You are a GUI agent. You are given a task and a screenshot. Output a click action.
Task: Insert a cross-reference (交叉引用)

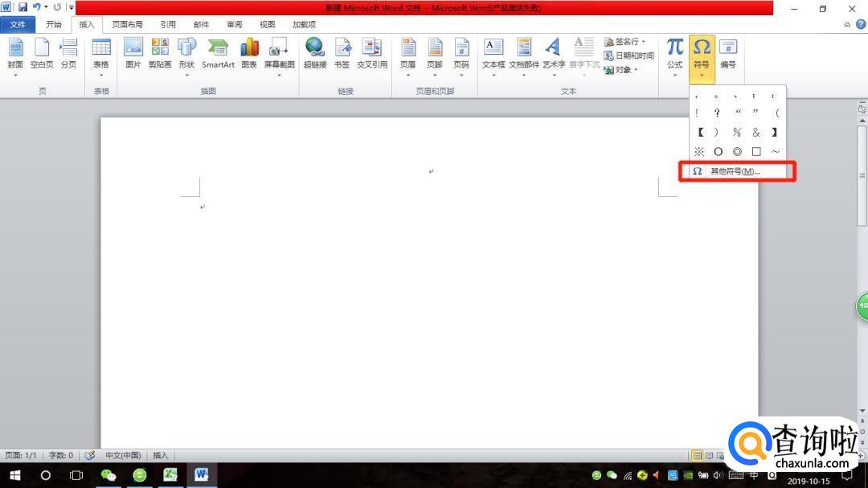coord(372,55)
